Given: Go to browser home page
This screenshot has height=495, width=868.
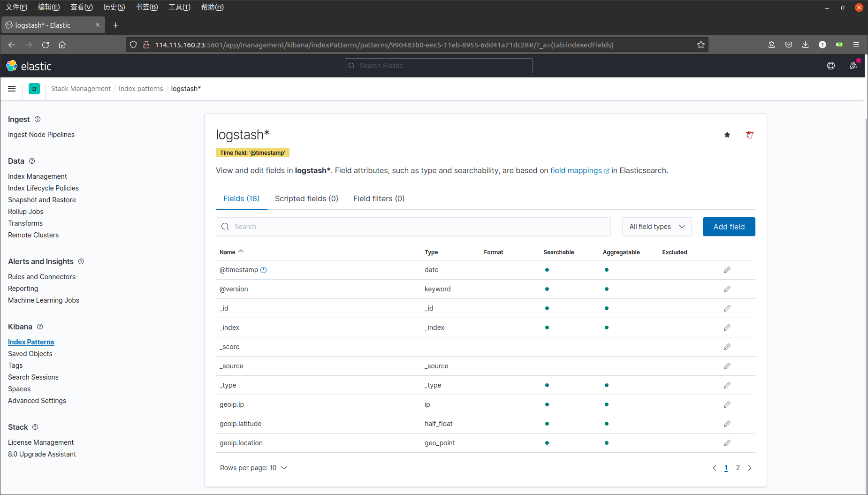Looking at the screenshot, I should 62,45.
